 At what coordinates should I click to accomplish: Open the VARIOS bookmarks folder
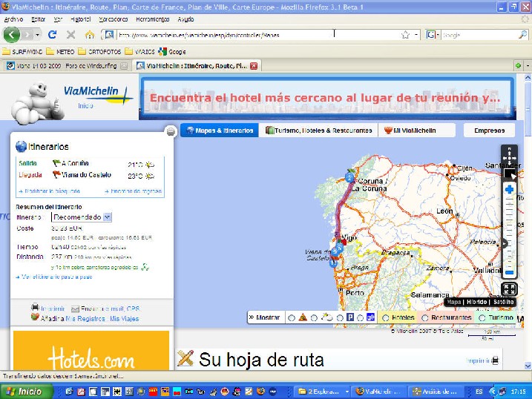coord(139,51)
